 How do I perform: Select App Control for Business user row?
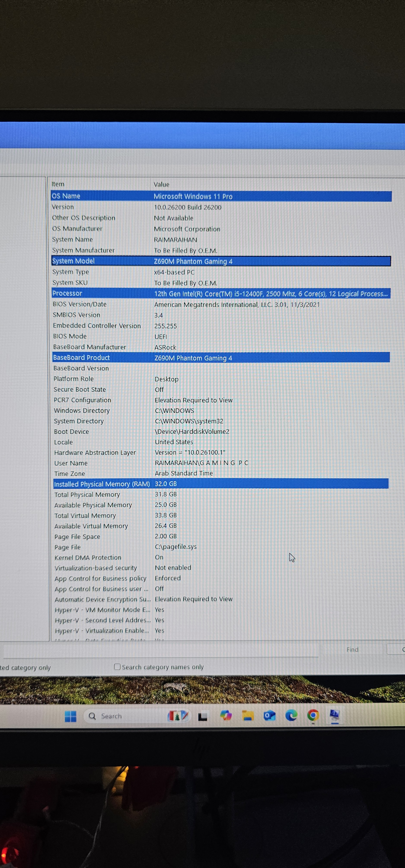pos(221,589)
